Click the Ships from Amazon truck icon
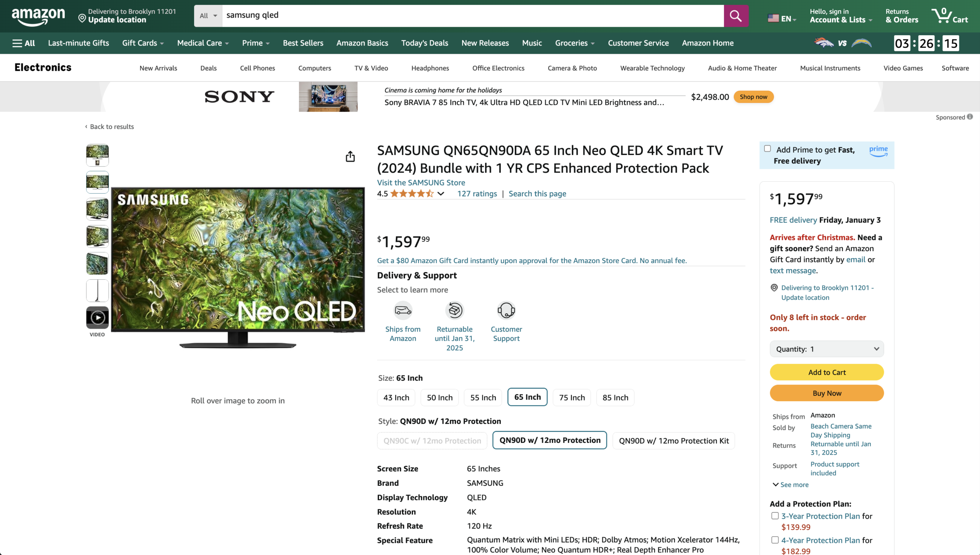Image resolution: width=980 pixels, height=555 pixels. (403, 310)
